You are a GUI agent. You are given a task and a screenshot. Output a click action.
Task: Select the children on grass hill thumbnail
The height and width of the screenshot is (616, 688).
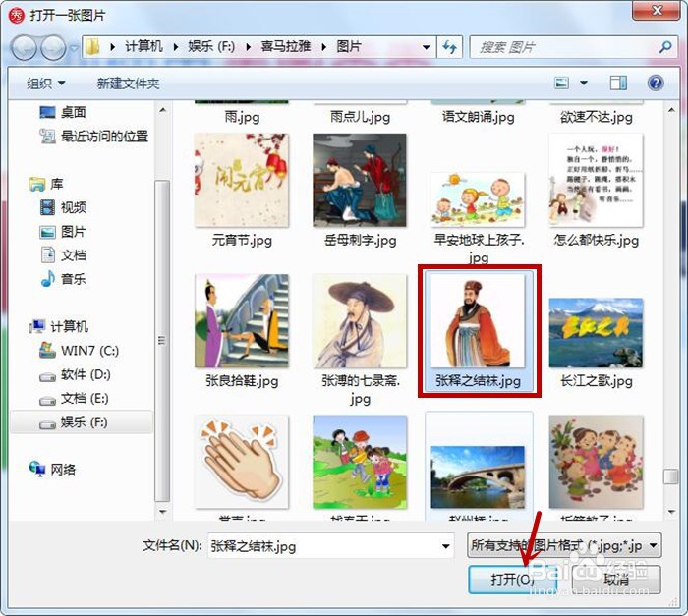click(360, 462)
